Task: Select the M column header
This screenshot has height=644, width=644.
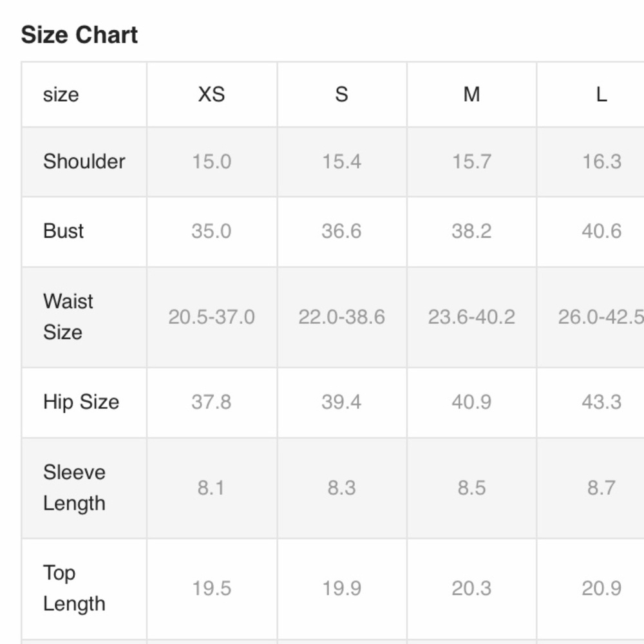Action: click(x=471, y=95)
